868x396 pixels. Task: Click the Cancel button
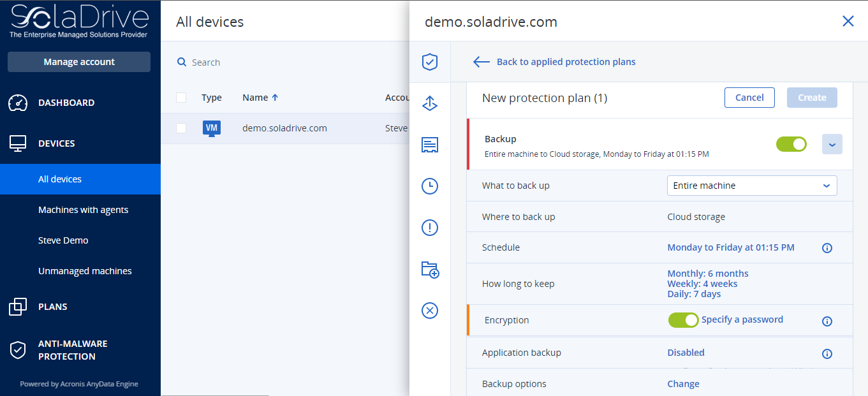click(x=749, y=98)
